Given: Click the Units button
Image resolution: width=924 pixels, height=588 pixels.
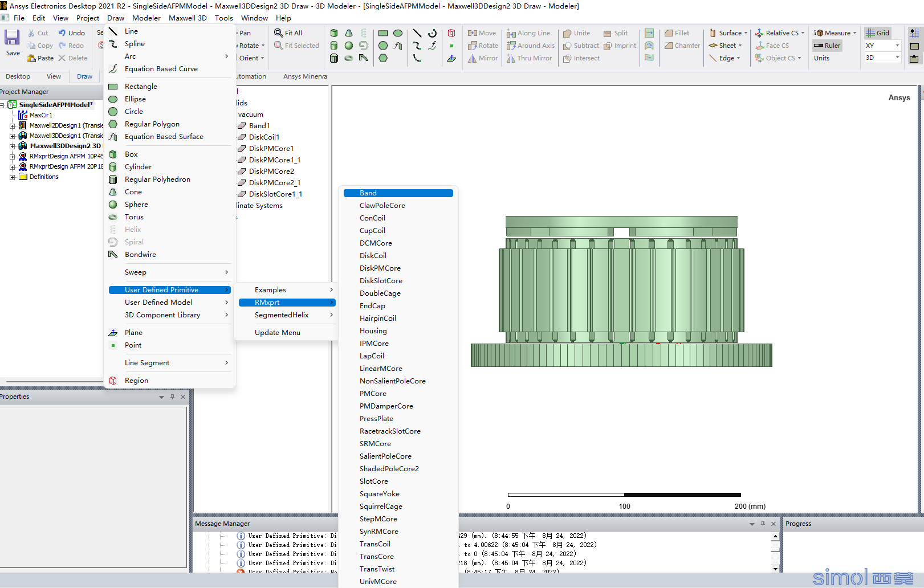Looking at the screenshot, I should pos(821,58).
